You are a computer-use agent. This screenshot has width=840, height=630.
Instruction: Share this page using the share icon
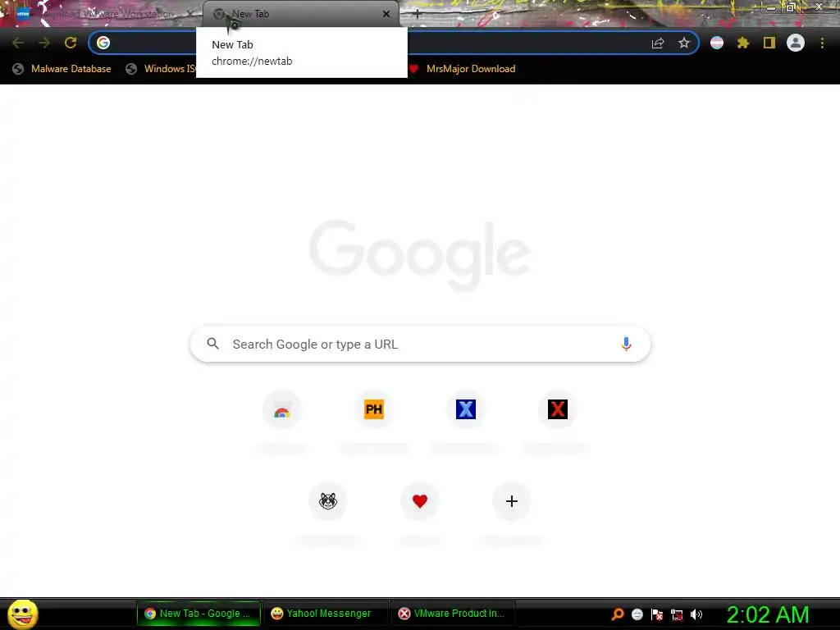[658, 43]
